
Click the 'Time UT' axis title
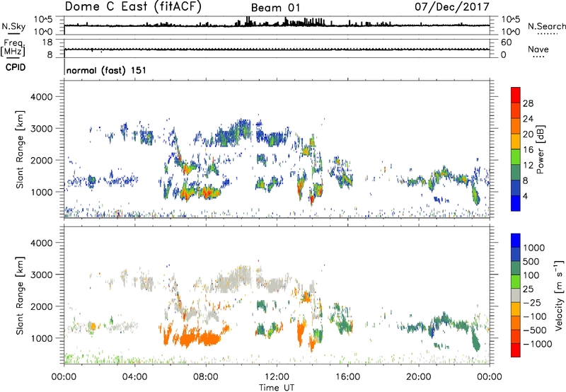(277, 387)
